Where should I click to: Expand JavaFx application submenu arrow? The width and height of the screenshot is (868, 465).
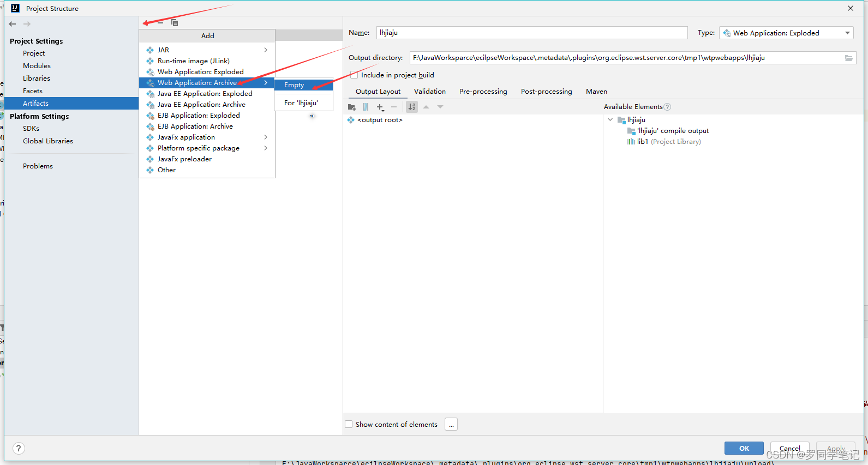pyautogui.click(x=266, y=137)
